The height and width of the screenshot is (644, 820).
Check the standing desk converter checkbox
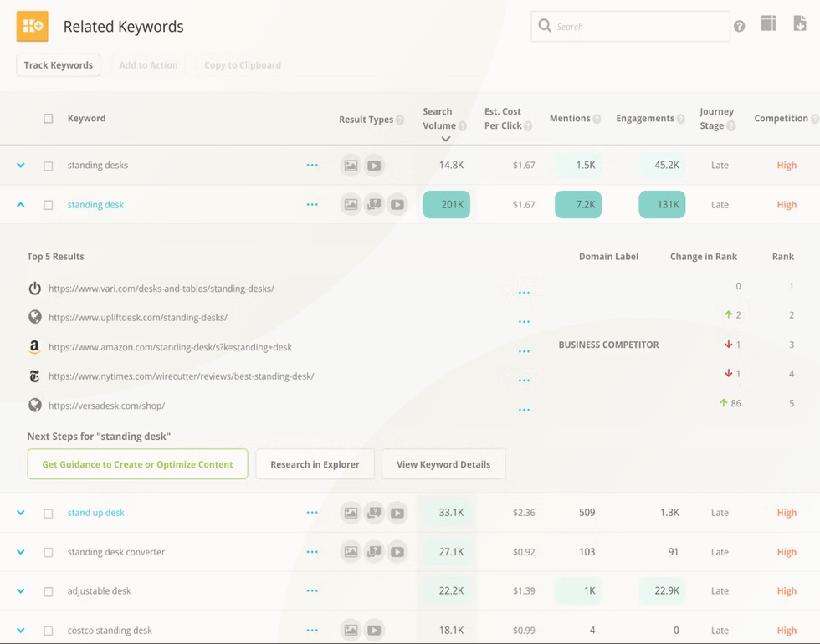pos(49,553)
